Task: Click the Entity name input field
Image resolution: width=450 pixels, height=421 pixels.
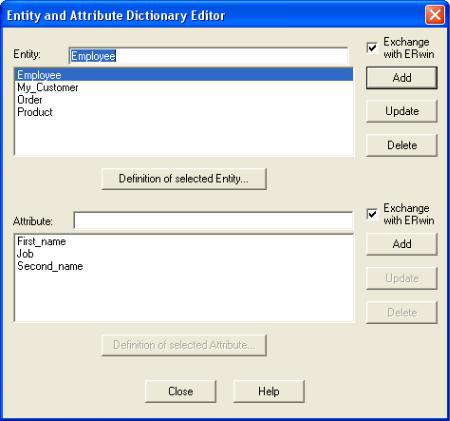Action: coord(209,56)
